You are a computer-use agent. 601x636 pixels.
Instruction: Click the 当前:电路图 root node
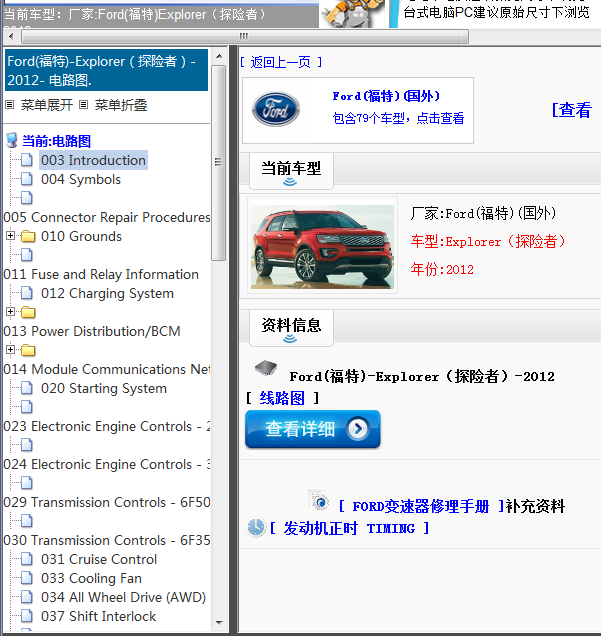point(56,141)
